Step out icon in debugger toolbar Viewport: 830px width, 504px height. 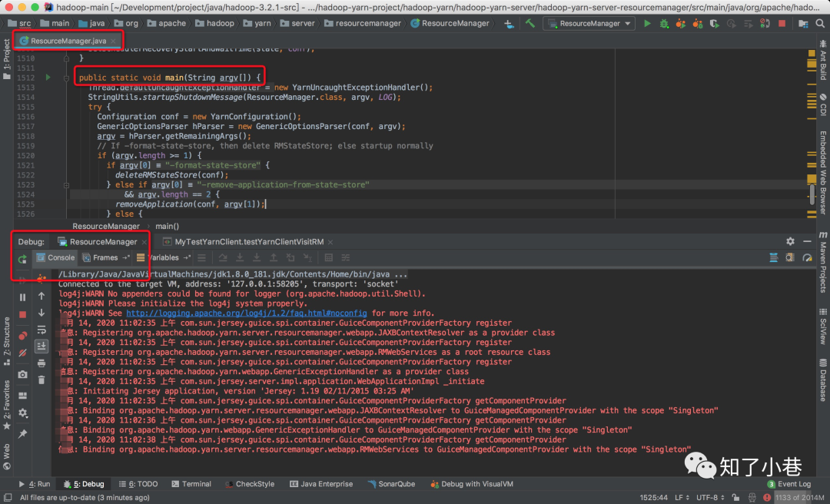coord(274,258)
